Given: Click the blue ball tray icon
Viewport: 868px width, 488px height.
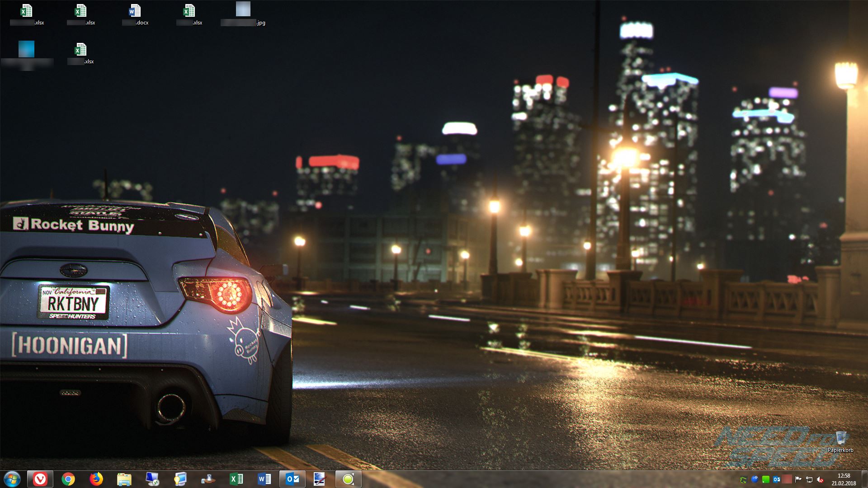Looking at the screenshot, I should pyautogui.click(x=755, y=479).
